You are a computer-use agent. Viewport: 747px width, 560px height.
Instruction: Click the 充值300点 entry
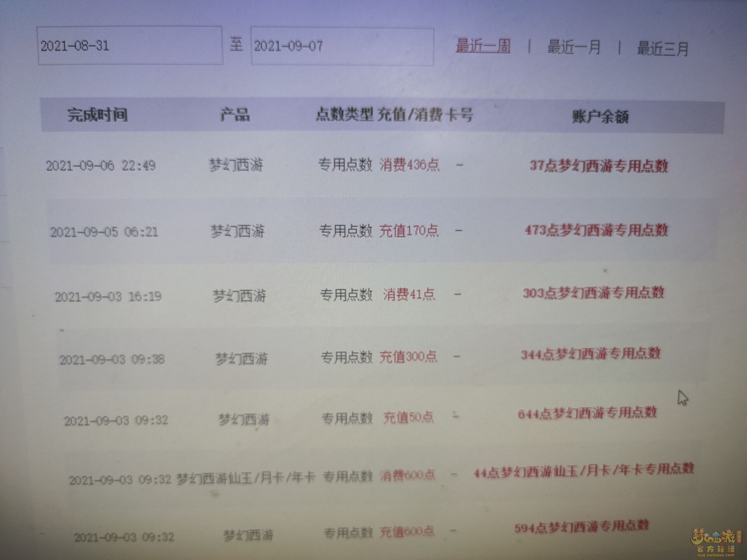click(x=408, y=357)
